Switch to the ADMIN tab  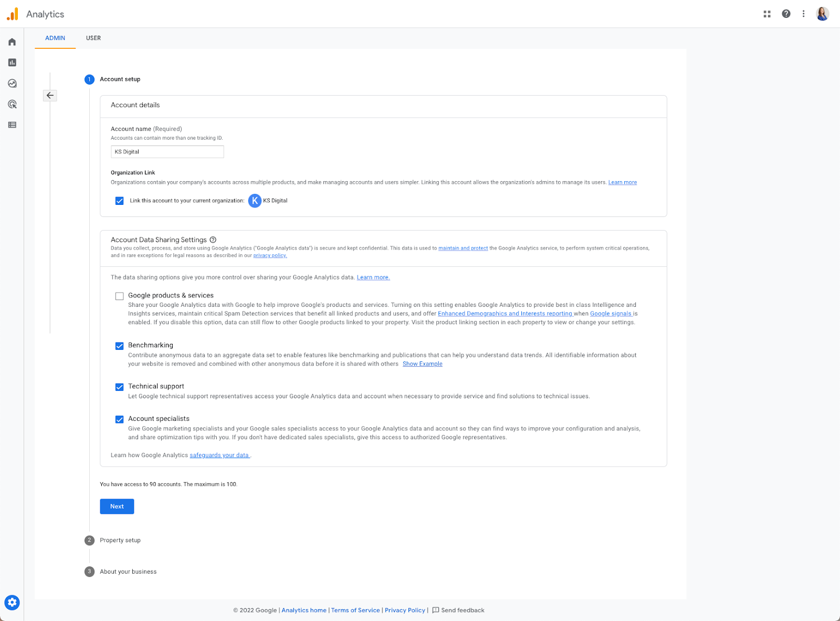click(55, 38)
